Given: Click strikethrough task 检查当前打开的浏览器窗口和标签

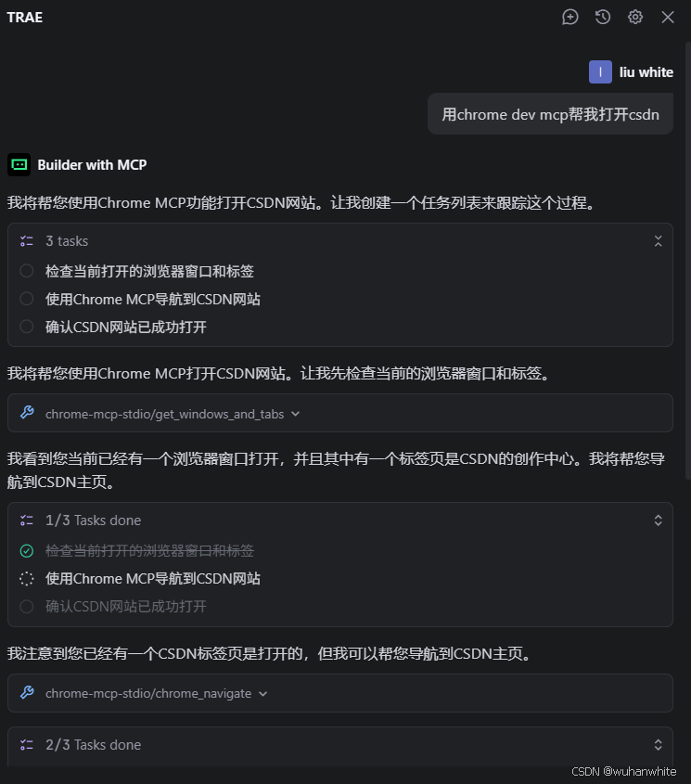Looking at the screenshot, I should [149, 551].
